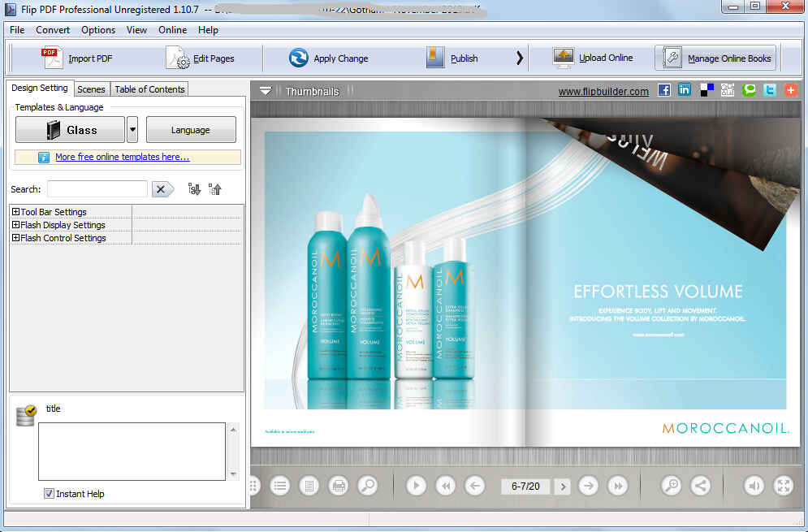Open the Options menu
The width and height of the screenshot is (808, 532).
98,30
